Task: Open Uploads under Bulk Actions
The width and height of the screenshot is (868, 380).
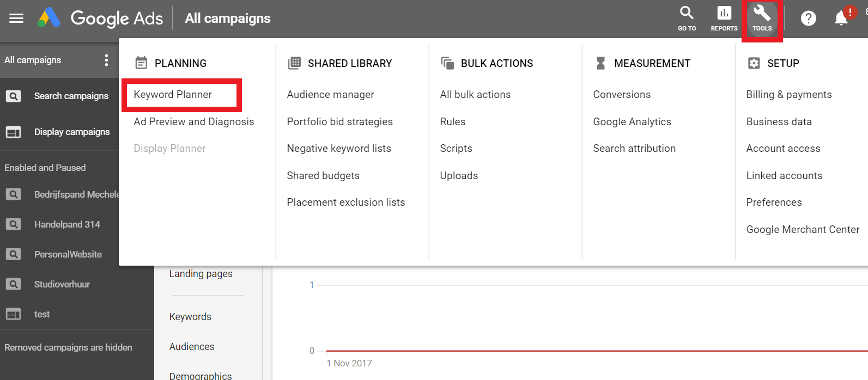Action: tap(459, 176)
